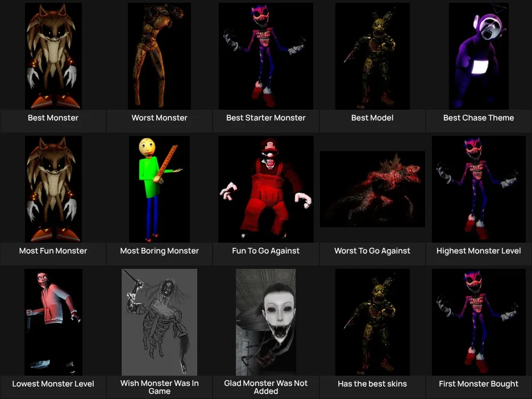Select the "Has the best skins" label
The image size is (532, 399).
click(372, 384)
